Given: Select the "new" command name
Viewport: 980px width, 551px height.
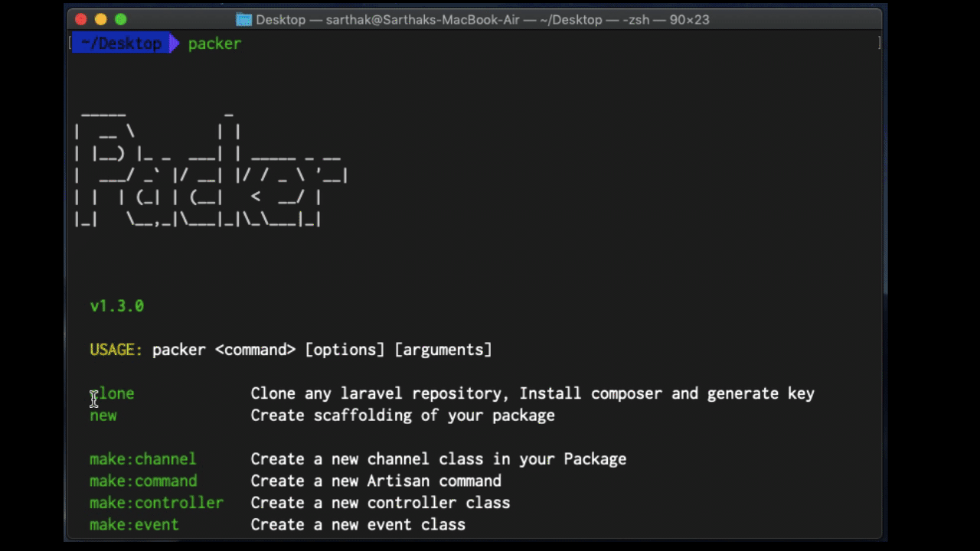Looking at the screenshot, I should [103, 416].
